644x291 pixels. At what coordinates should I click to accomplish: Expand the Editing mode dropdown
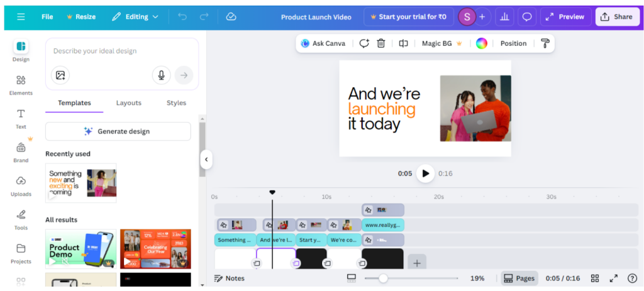(x=135, y=17)
